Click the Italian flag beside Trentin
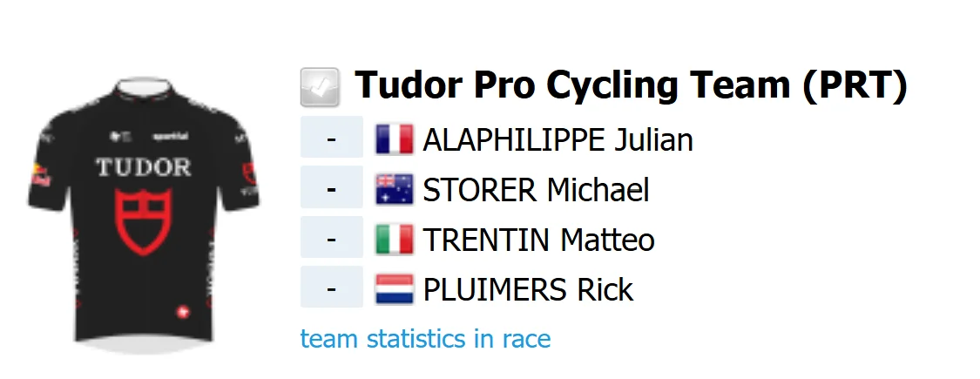This screenshot has height=379, width=980. 394,240
